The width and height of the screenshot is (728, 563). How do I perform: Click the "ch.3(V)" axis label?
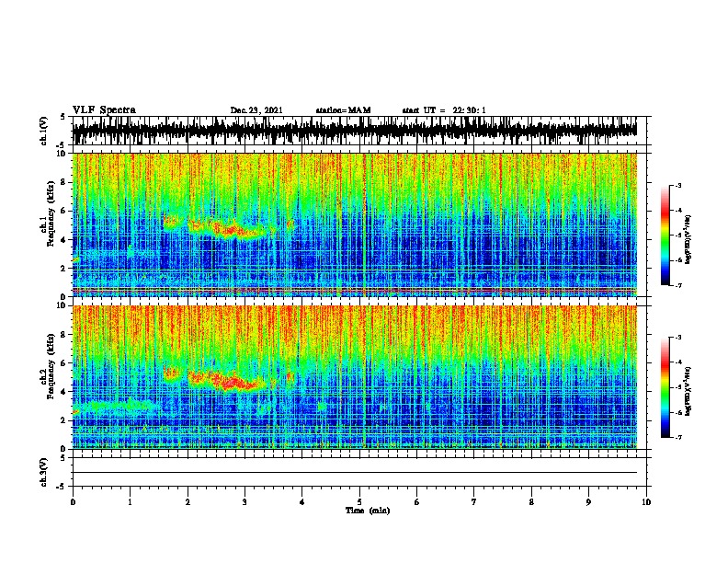pos(43,472)
